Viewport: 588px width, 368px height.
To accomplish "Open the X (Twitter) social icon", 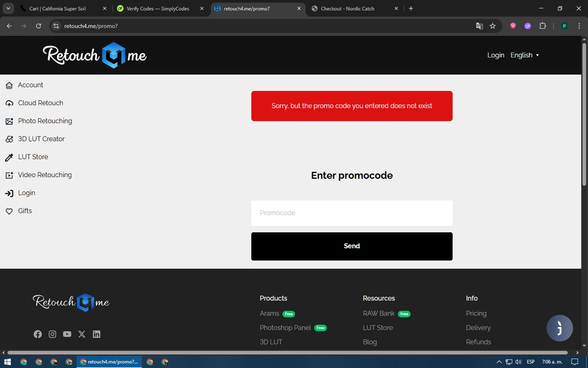I will [82, 334].
